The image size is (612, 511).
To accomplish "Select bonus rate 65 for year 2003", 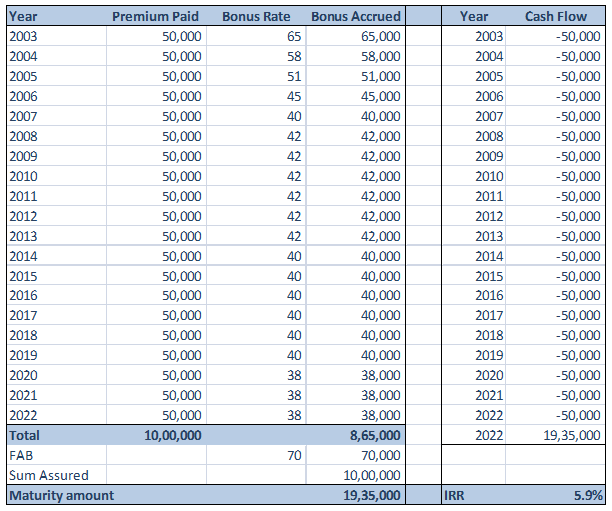I will coord(254,36).
